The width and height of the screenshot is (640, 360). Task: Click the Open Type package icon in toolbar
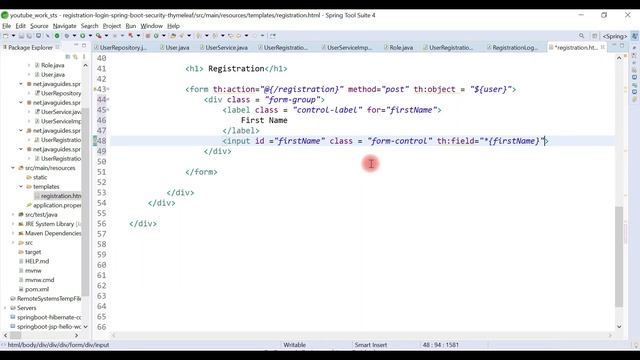pos(173,36)
